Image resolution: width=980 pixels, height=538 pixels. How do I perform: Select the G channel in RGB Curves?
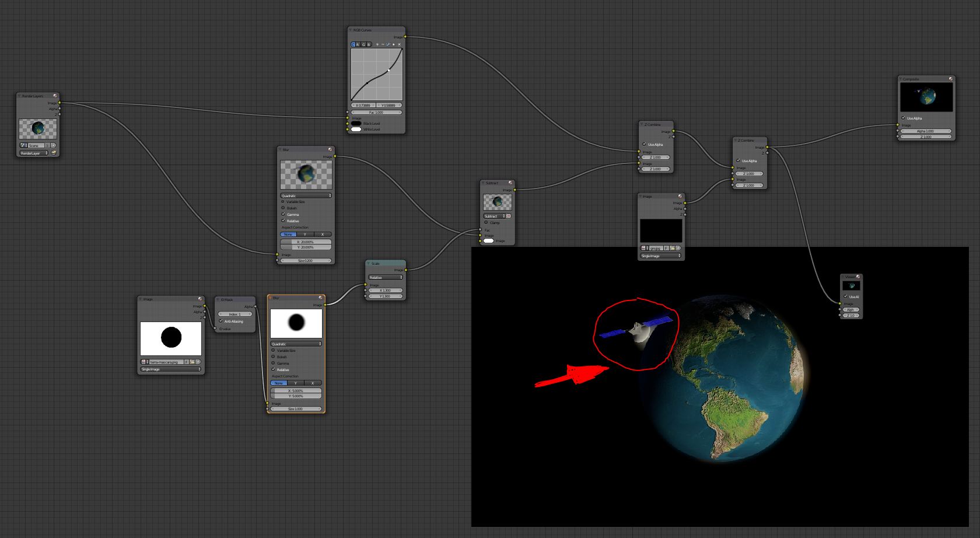pyautogui.click(x=363, y=44)
